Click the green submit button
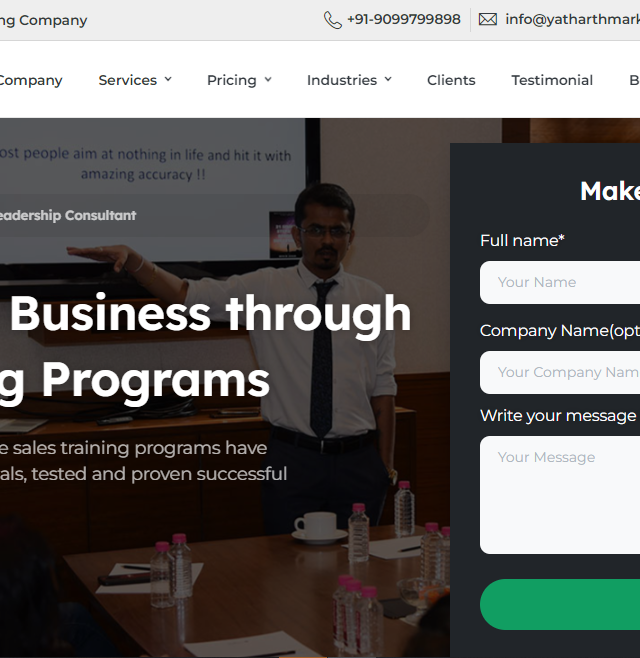 [x=560, y=604]
